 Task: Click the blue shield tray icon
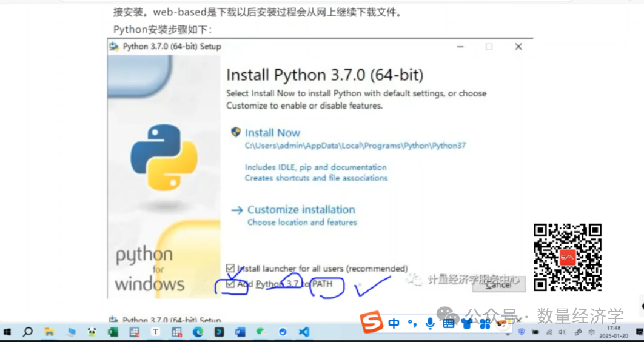tap(522, 331)
